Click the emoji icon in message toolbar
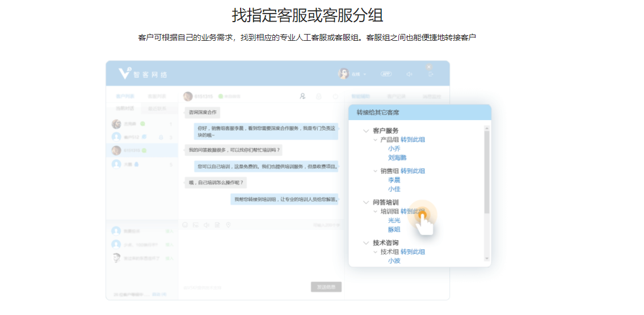 pyautogui.click(x=185, y=225)
